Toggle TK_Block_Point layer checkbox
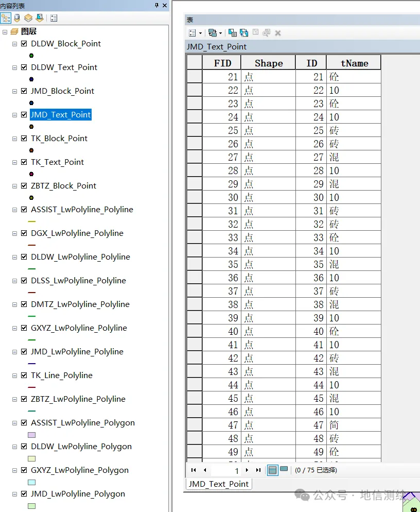420x512 pixels. 24,139
